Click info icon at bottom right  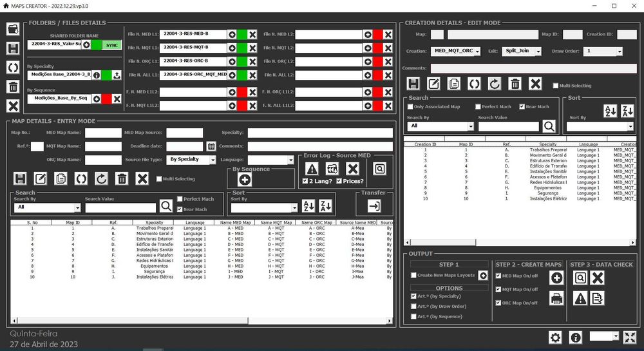(575, 337)
